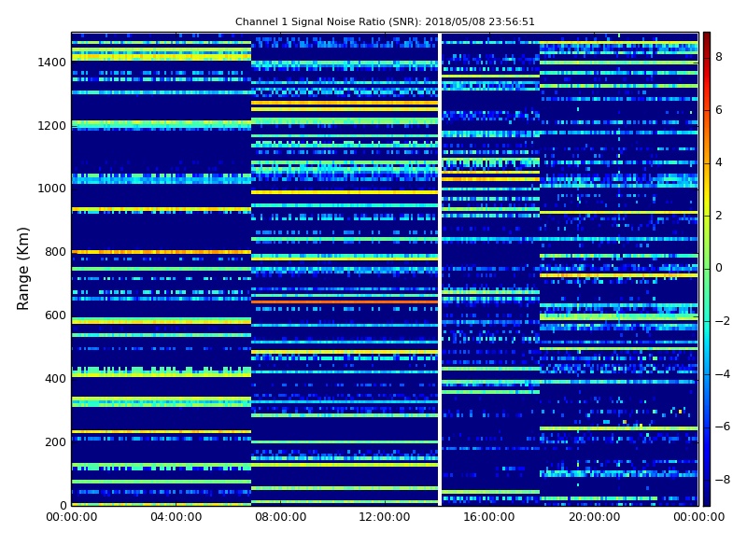Click the 12:00:00 time axis label
Image resolution: width=747 pixels, height=560 pixels.
click(x=385, y=517)
